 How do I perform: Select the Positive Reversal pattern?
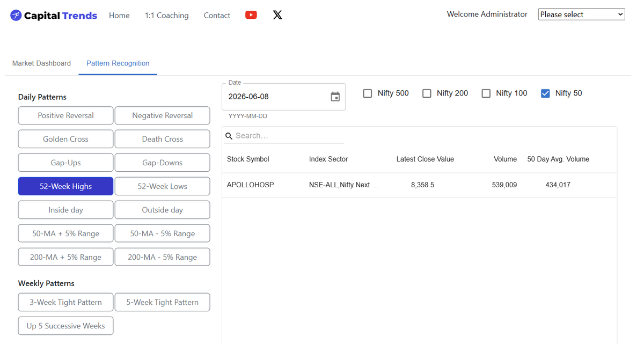click(65, 115)
